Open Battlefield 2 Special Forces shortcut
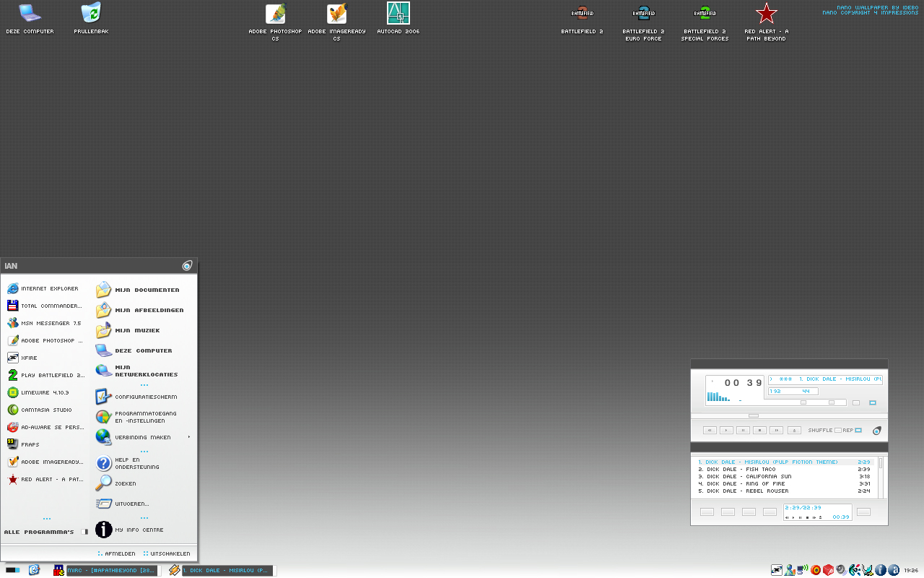Screen dimensions: 924x578 coord(705,14)
